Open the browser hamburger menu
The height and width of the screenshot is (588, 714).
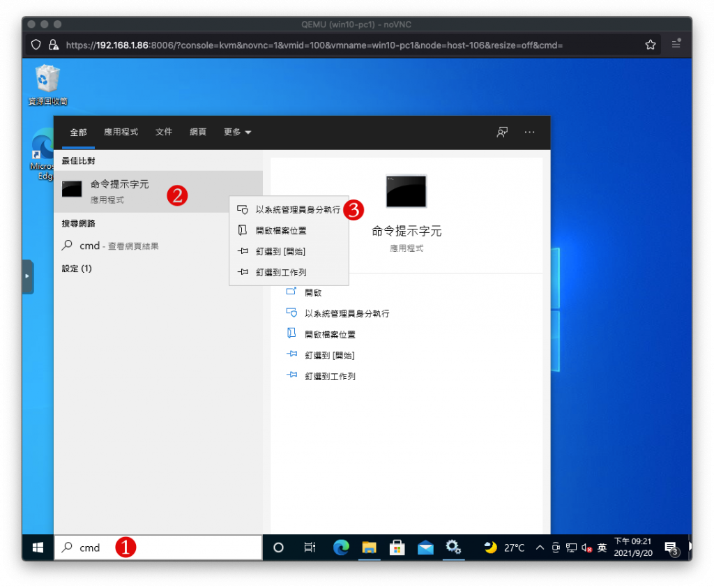pyautogui.click(x=676, y=44)
